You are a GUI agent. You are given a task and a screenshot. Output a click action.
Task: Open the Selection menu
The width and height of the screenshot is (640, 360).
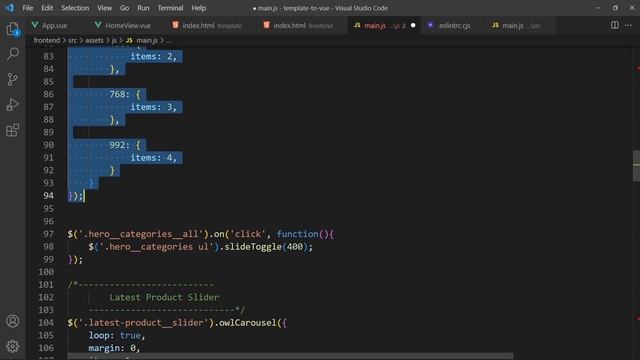75,8
